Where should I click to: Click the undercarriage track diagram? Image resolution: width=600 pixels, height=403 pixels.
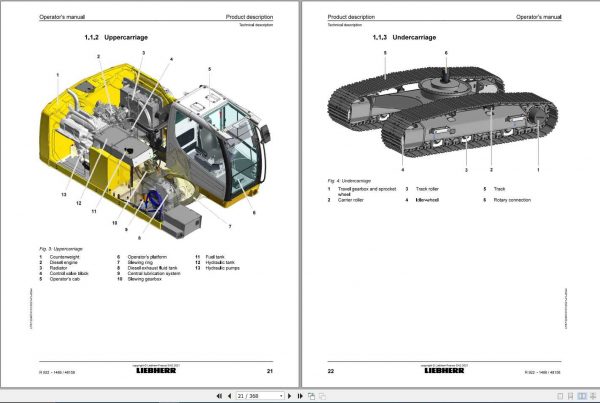click(443, 113)
